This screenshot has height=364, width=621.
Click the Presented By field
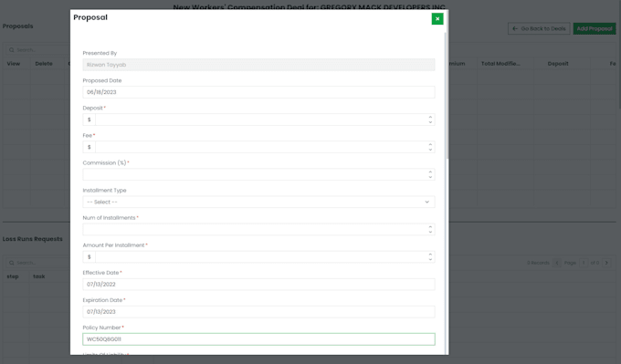(258, 65)
